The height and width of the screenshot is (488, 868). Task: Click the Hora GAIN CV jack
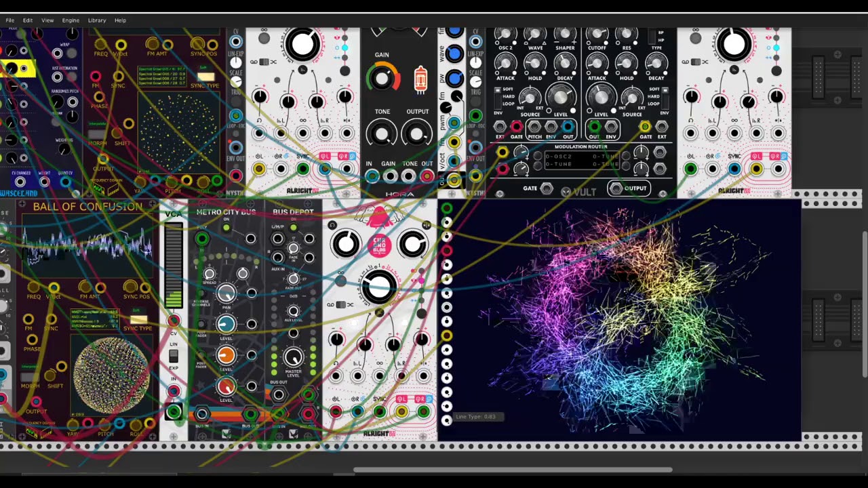(390, 176)
